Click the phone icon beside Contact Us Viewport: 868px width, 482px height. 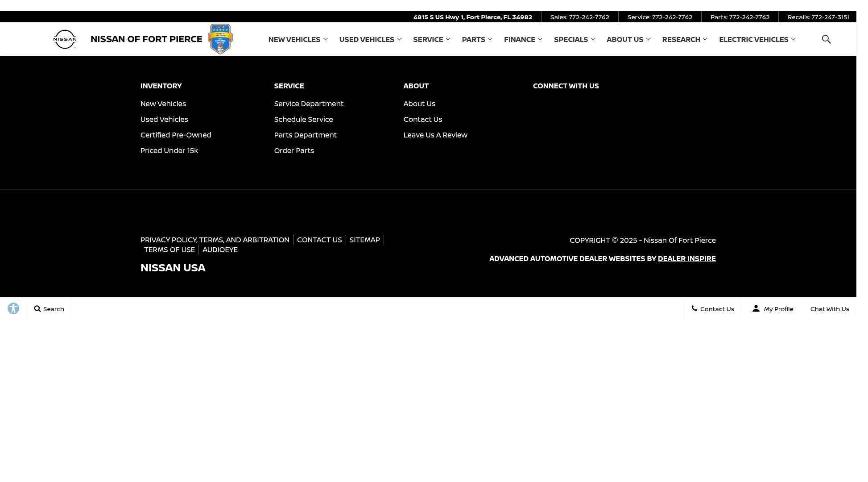pyautogui.click(x=694, y=308)
